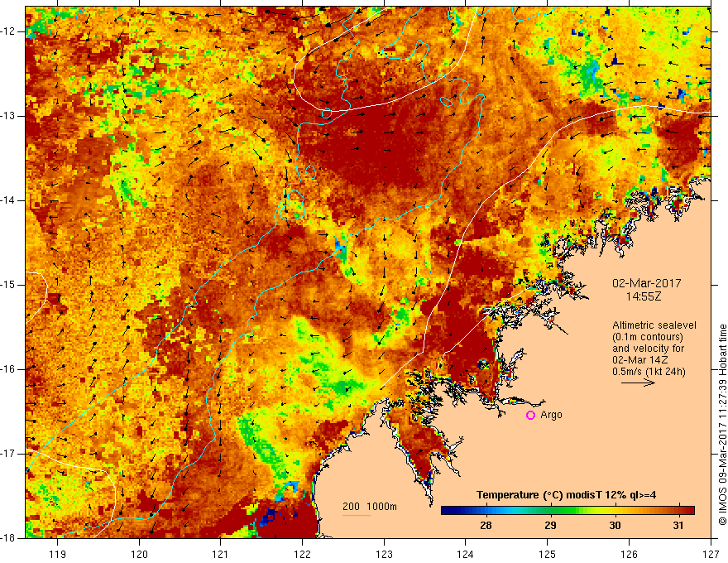Click the 30 value under the color bar
This screenshot has height=563, width=728.
point(615,526)
